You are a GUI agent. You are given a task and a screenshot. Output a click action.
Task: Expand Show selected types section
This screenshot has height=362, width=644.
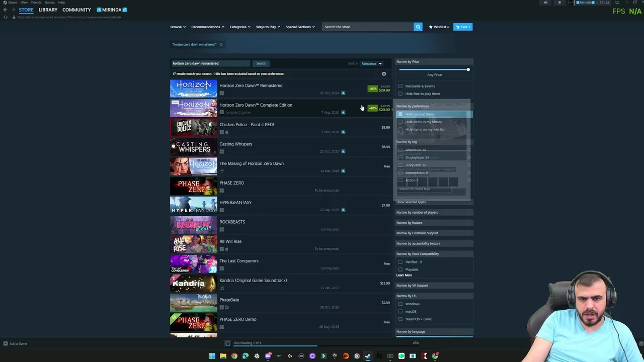click(x=434, y=202)
